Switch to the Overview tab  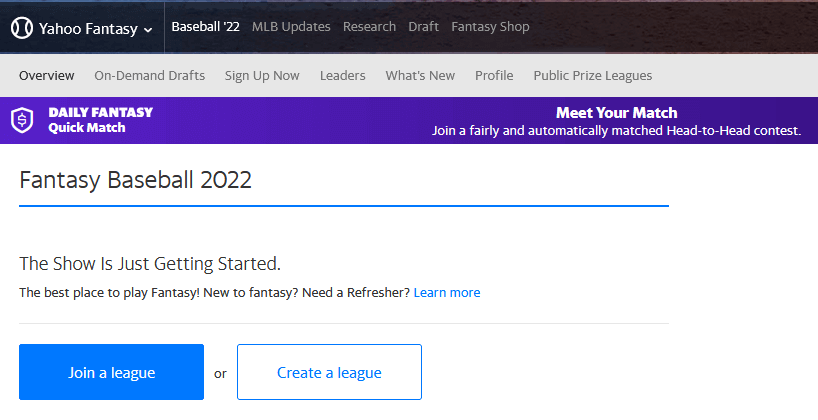point(46,76)
